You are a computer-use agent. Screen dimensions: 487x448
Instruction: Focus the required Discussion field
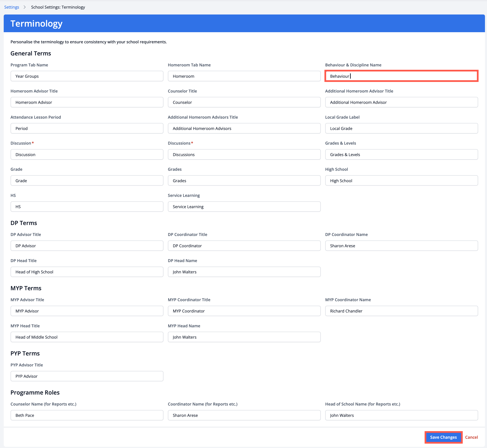[87, 154]
